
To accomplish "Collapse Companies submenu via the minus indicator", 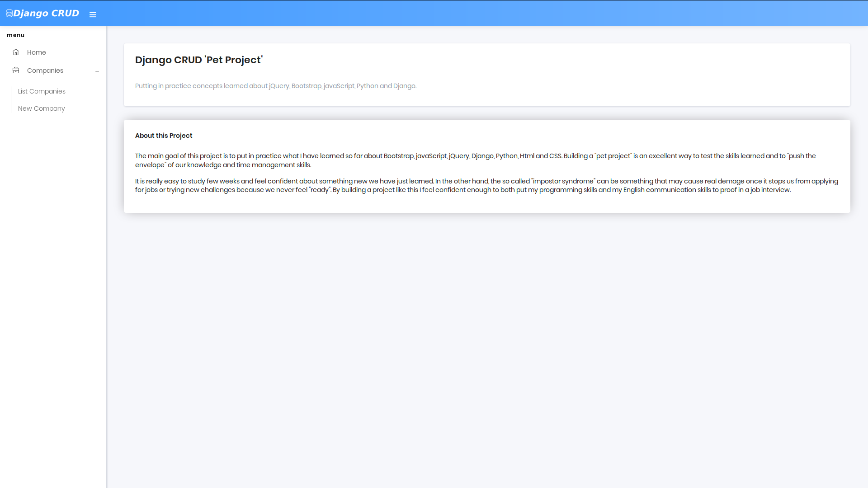I will click(x=97, y=71).
